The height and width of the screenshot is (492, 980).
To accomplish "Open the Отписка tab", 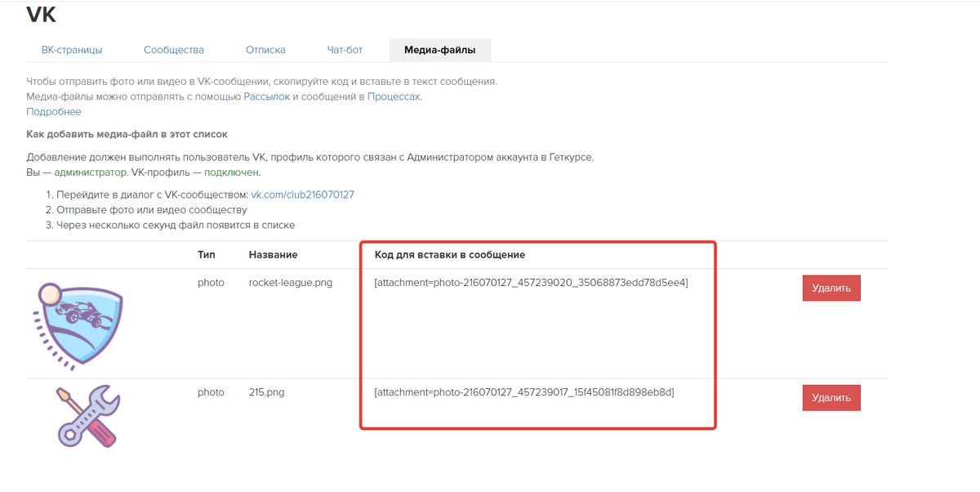I will click(265, 50).
